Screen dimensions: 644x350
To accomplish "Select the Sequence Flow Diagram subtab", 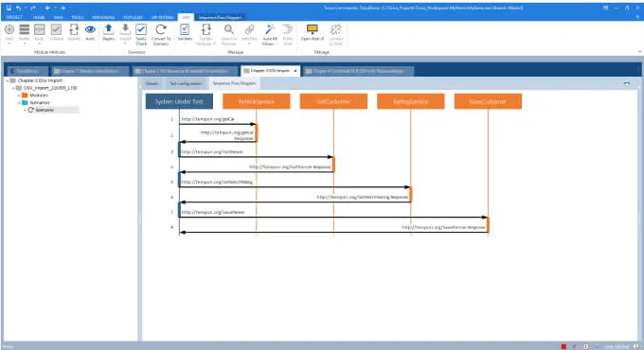I will tap(234, 83).
